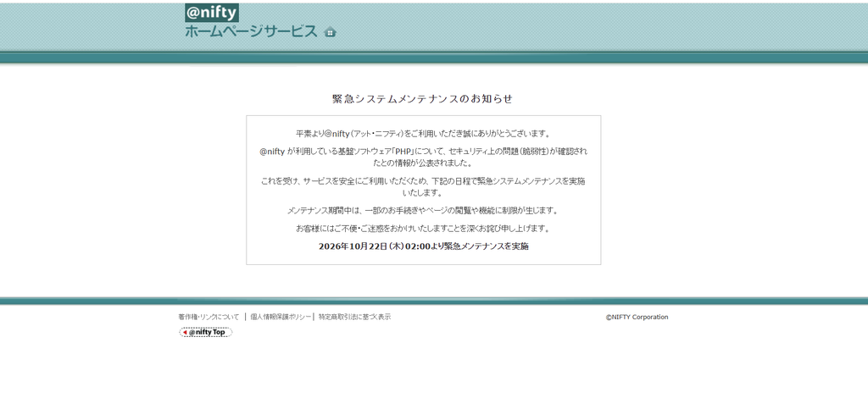This screenshot has width=868, height=409.
Task: Click the line starting メンテナンス期間中は
Action: pyautogui.click(x=424, y=211)
